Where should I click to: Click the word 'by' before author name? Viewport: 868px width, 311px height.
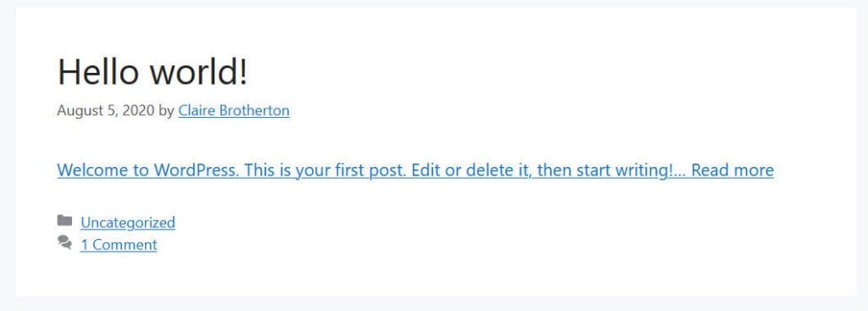click(x=166, y=111)
